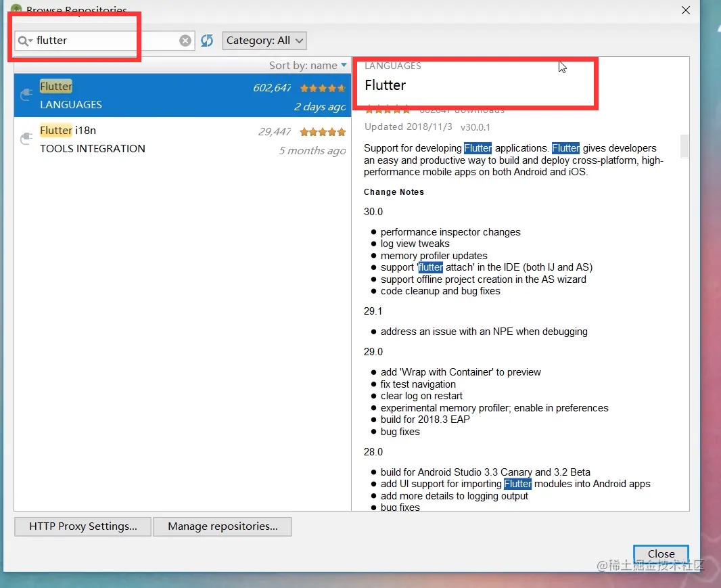This screenshot has width=721, height=588.
Task: Click the Browse Repositories window icon
Action: pos(16,9)
